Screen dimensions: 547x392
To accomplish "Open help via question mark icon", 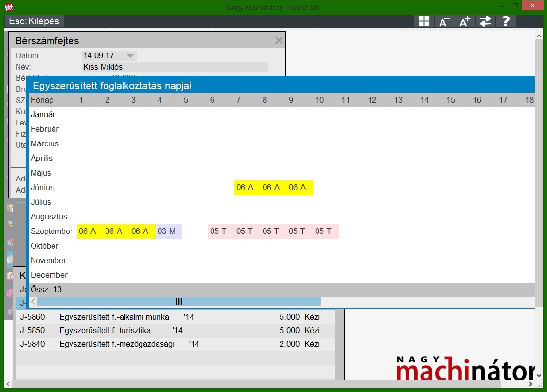I will pyautogui.click(x=506, y=21).
